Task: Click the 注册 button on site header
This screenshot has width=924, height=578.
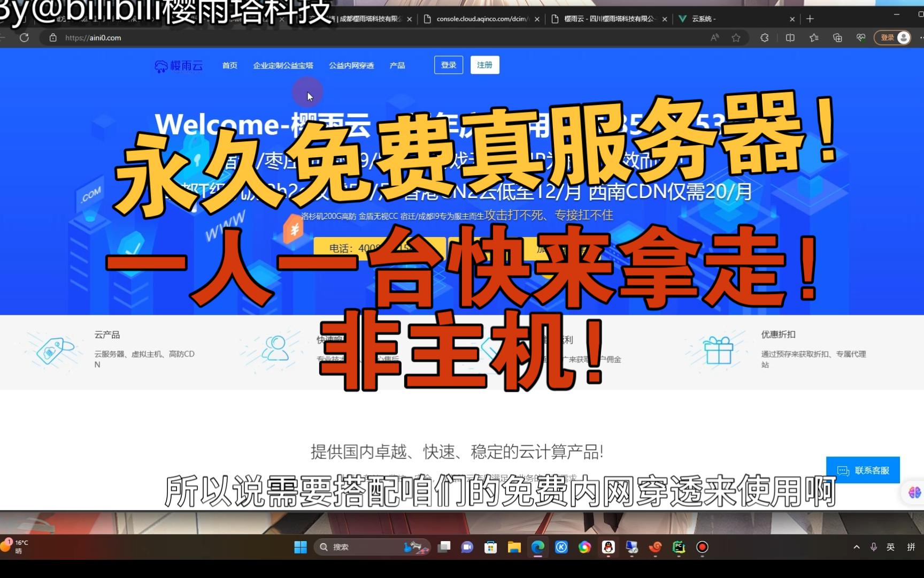Action: pyautogui.click(x=485, y=65)
